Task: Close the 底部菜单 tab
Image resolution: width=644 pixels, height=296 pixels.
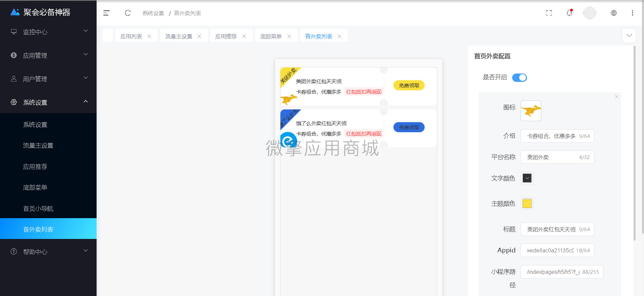Action: click(289, 36)
